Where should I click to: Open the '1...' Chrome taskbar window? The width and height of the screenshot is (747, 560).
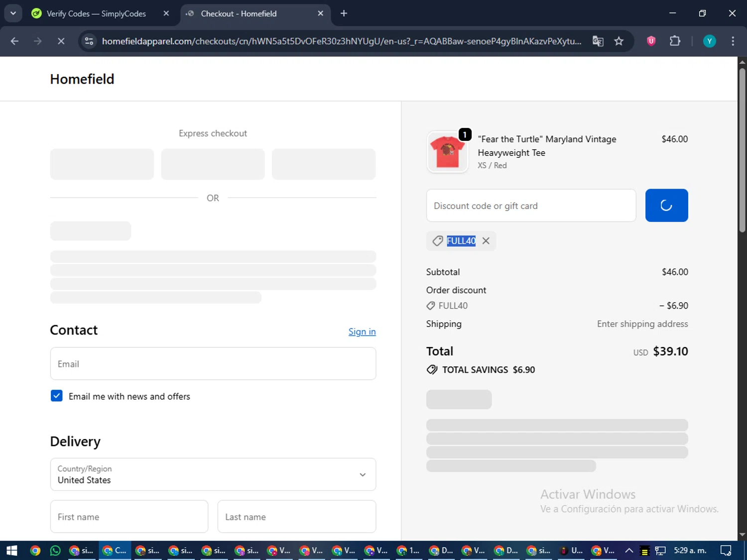408,551
